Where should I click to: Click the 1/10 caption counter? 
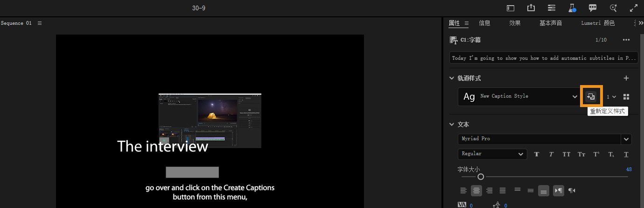601,40
